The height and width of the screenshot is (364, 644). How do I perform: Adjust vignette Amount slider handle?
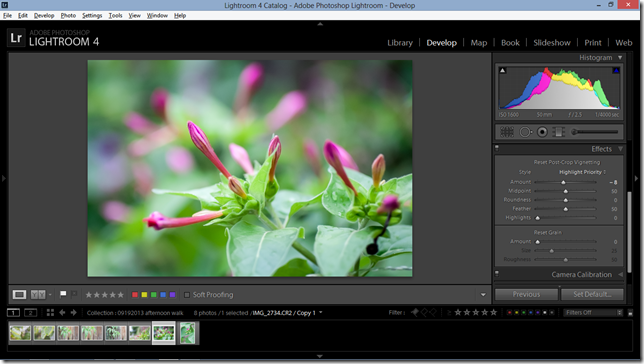564,182
